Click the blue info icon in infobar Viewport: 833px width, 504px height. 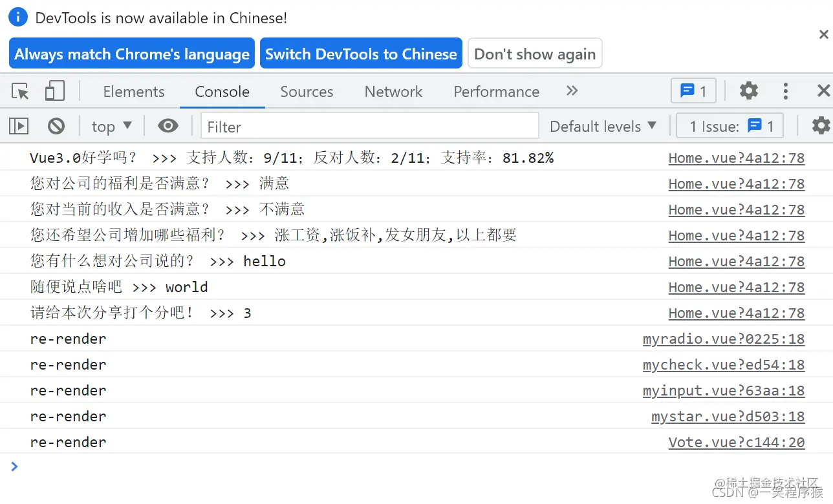coord(18,17)
